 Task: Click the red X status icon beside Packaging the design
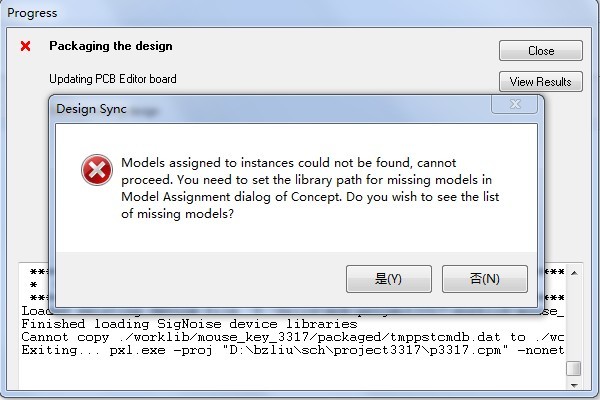pos(26,46)
